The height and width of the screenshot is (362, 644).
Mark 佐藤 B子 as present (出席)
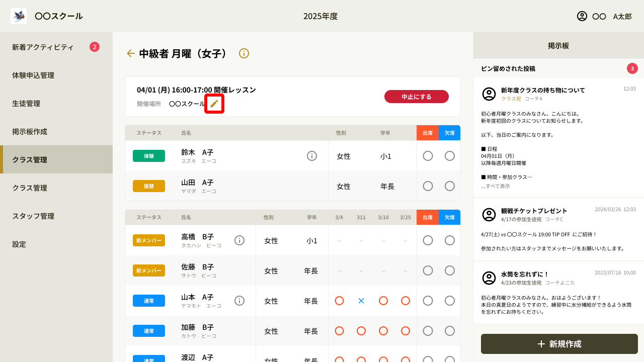[x=428, y=270]
